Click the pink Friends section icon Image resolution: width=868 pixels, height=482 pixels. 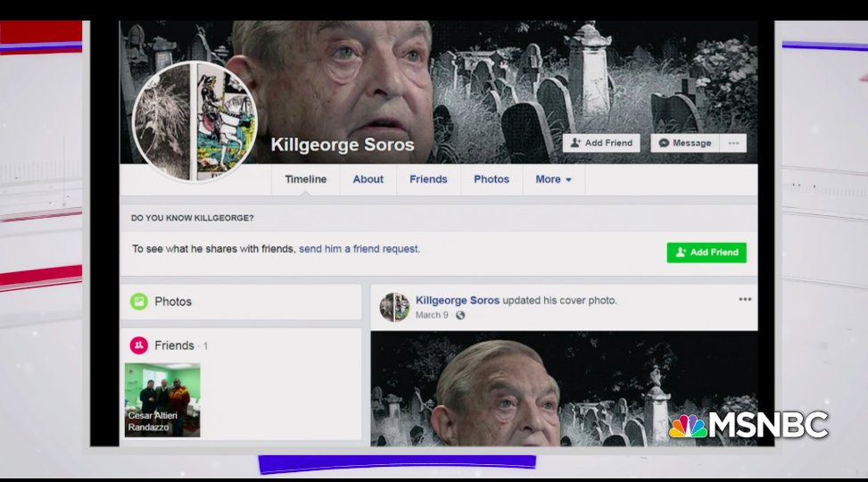(x=139, y=345)
